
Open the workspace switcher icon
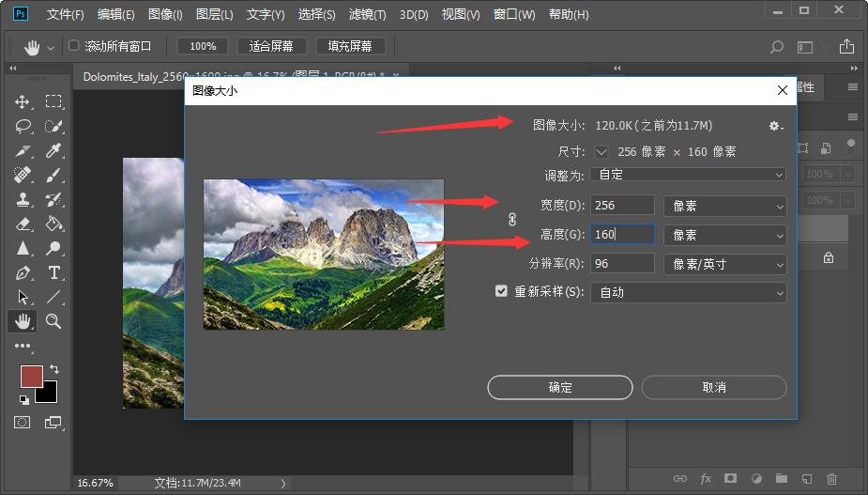tap(805, 47)
